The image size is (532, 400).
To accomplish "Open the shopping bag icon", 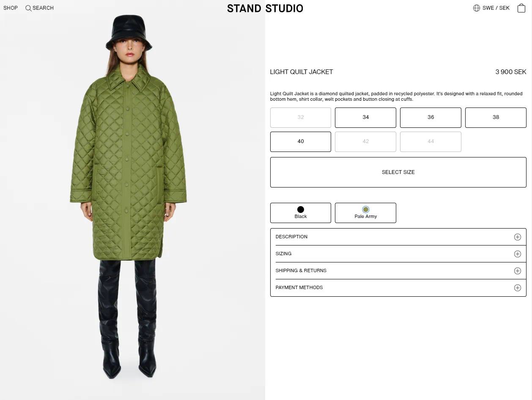I will point(521,8).
